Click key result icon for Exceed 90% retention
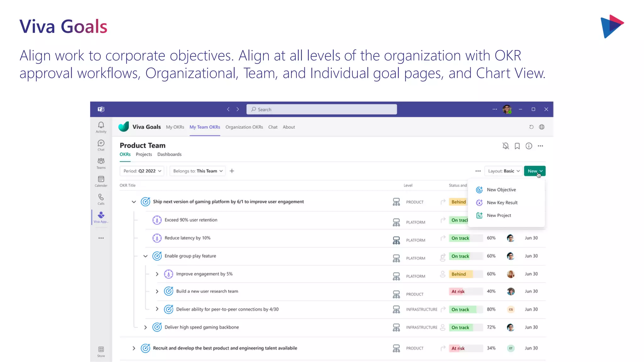This screenshot has height=362, width=644. [x=157, y=220]
